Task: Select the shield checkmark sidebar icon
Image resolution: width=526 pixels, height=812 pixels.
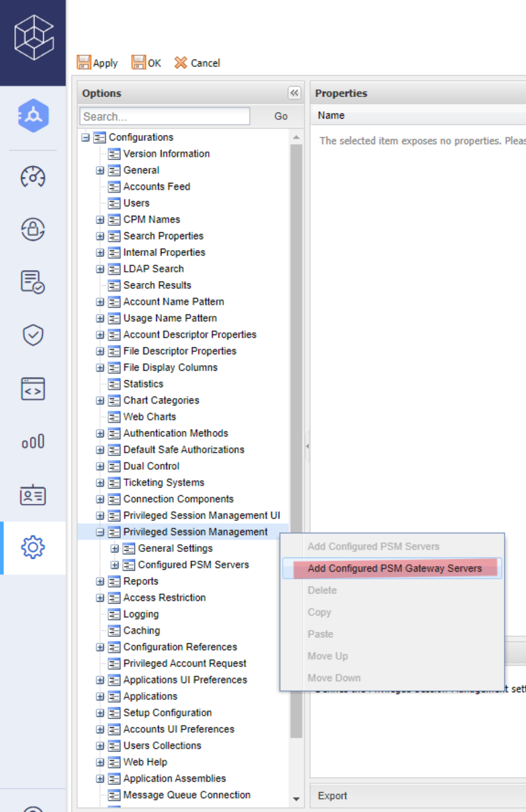Action: [33, 335]
